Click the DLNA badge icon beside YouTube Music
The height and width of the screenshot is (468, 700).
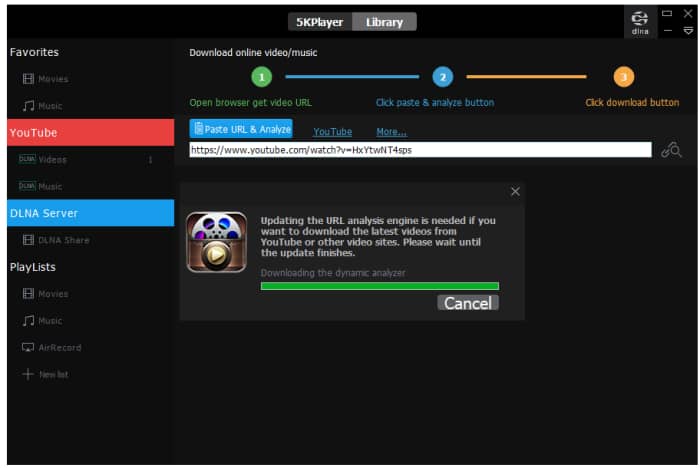coord(27,186)
